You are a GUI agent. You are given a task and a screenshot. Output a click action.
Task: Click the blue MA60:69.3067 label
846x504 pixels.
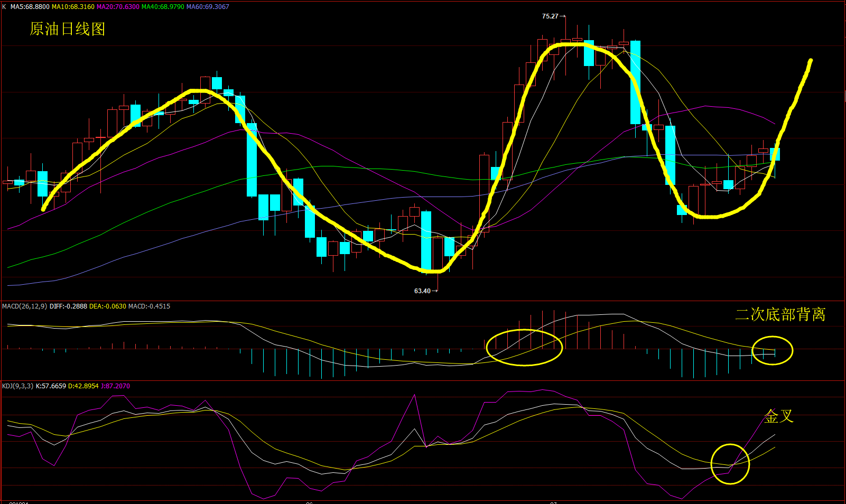click(x=208, y=7)
